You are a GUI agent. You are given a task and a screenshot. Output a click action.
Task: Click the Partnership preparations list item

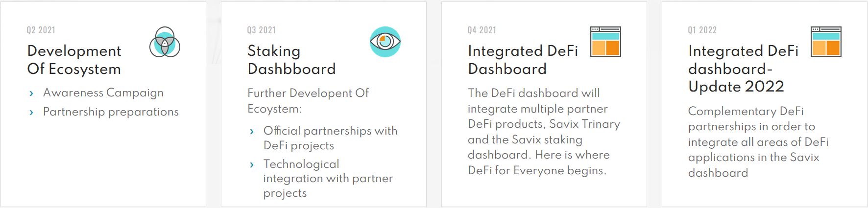tap(111, 112)
